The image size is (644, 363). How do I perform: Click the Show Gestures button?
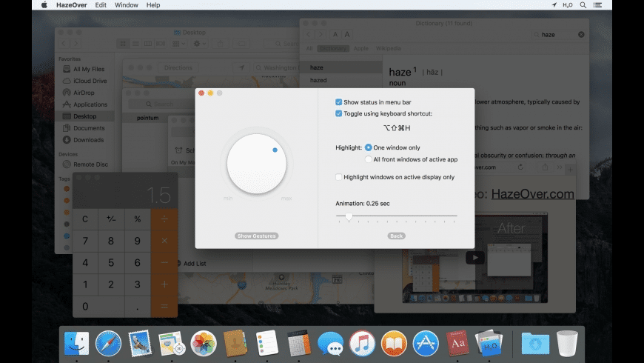[257, 236]
